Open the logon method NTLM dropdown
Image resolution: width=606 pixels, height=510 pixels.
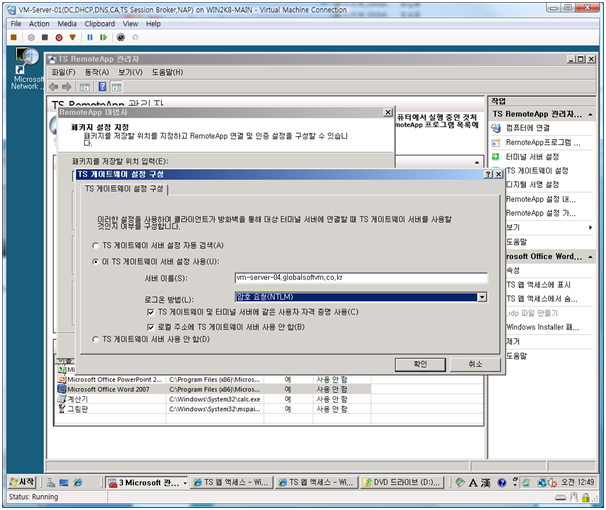[x=482, y=297]
